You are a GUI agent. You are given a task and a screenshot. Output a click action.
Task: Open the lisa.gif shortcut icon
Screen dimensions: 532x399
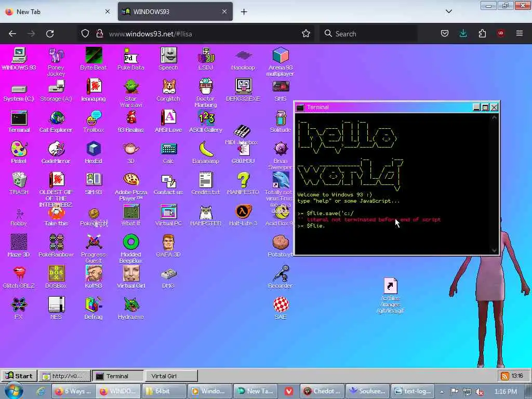[x=391, y=295]
